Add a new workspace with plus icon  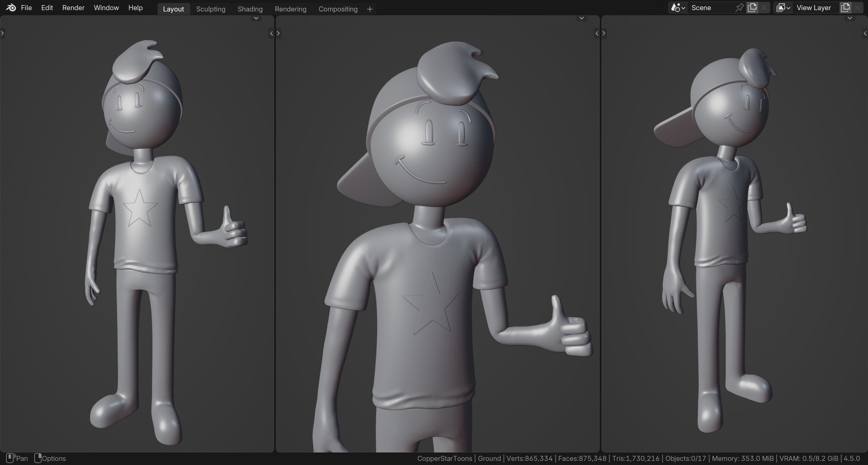coord(370,9)
